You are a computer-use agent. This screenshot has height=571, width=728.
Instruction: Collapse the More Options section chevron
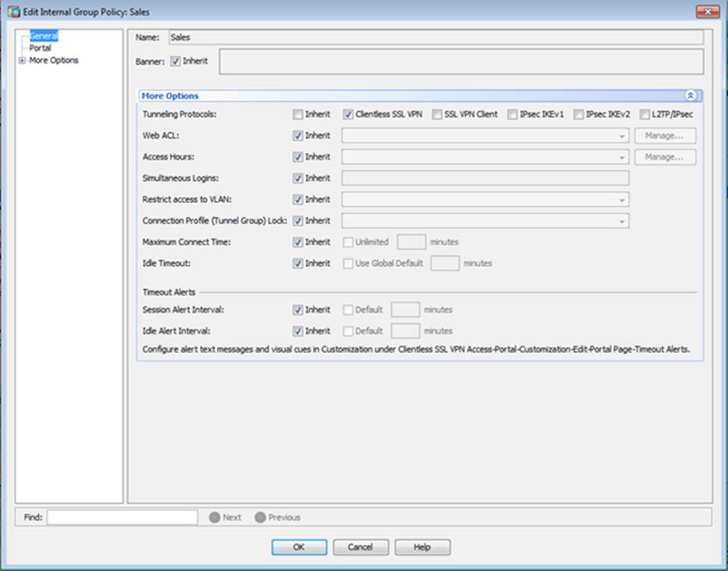pyautogui.click(x=690, y=96)
